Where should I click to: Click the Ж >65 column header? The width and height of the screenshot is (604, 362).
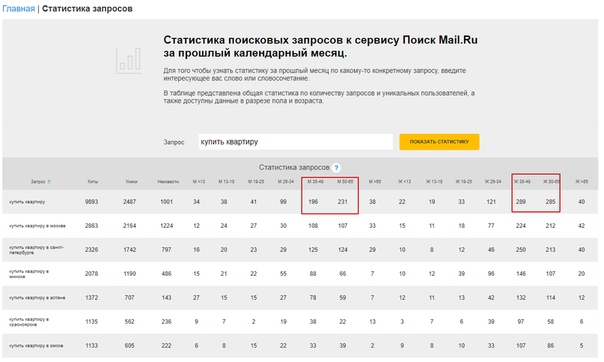[x=582, y=182]
